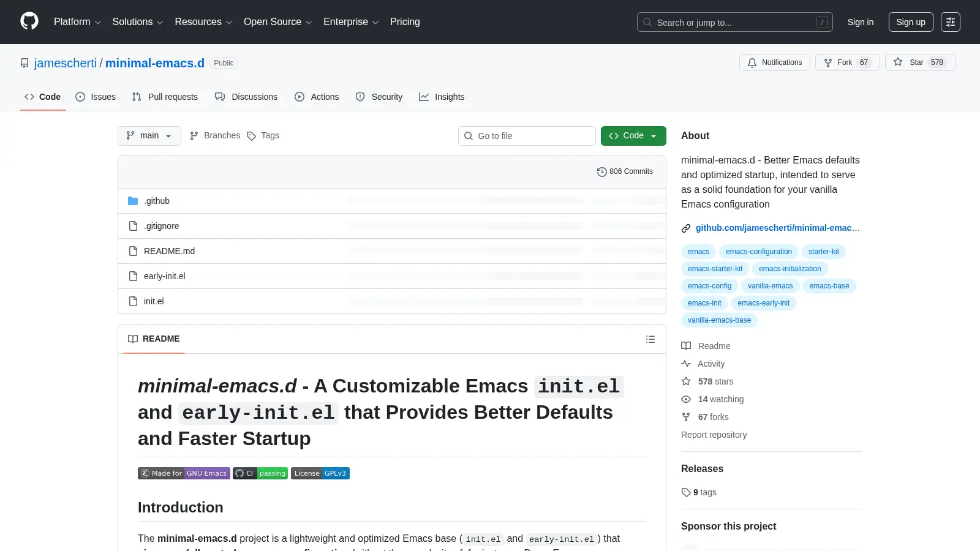Click Sign in
The image size is (980, 551).
(x=861, y=22)
